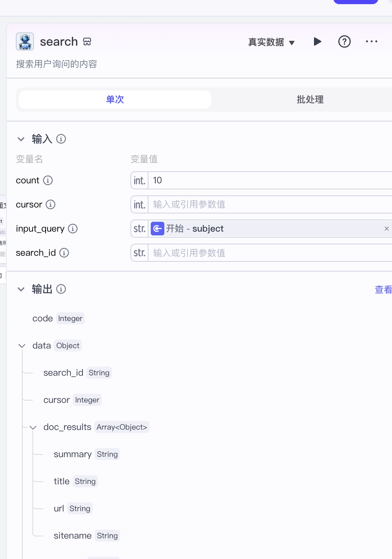Remove the 开始 - subject reference
The width and height of the screenshot is (392, 559).
click(386, 229)
